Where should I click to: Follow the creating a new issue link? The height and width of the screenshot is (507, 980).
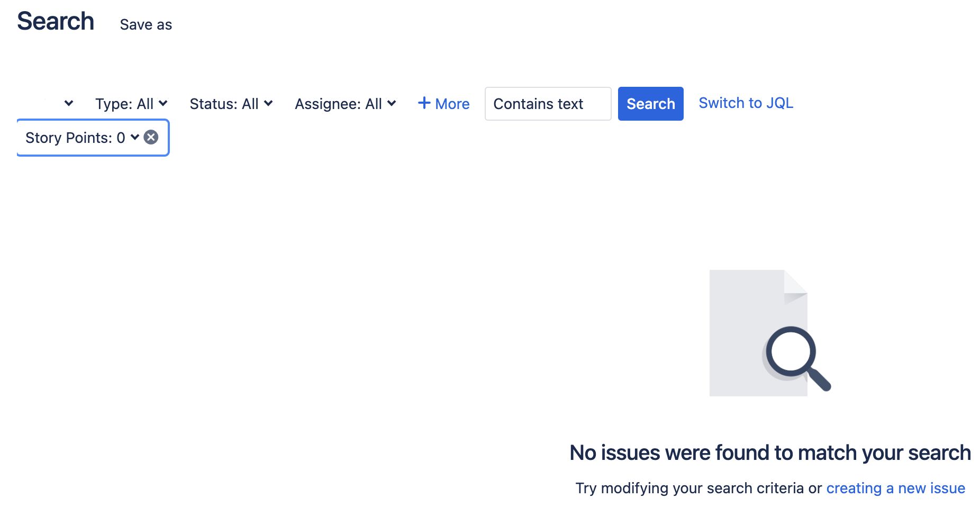[895, 488]
